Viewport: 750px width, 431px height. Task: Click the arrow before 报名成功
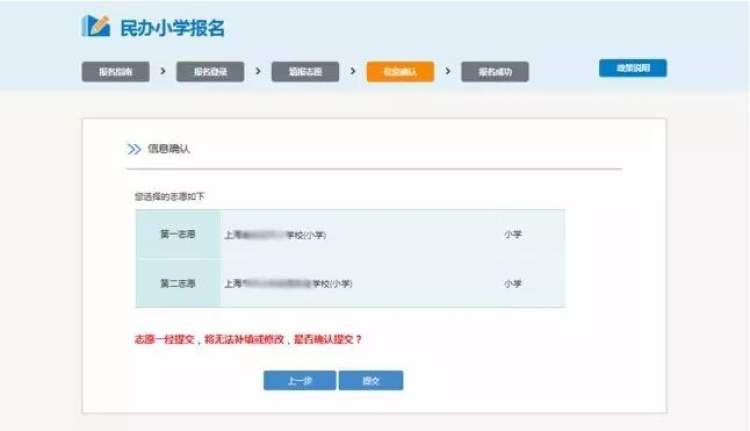point(448,72)
